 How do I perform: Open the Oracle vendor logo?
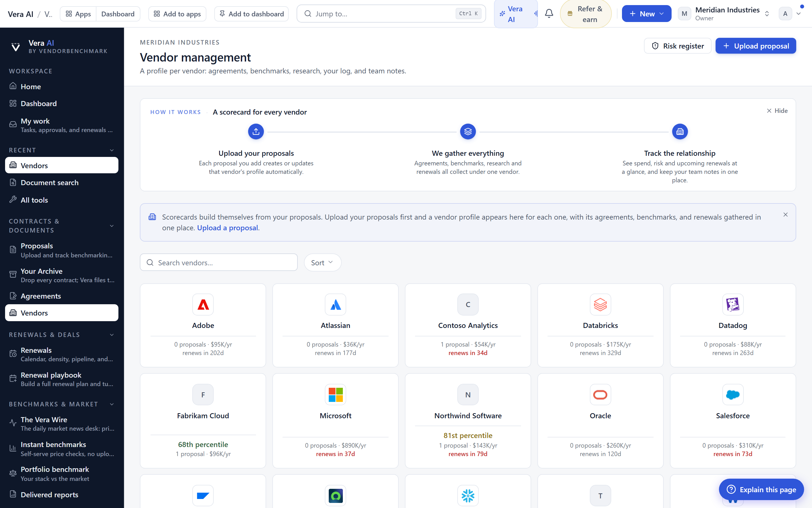[600, 395]
